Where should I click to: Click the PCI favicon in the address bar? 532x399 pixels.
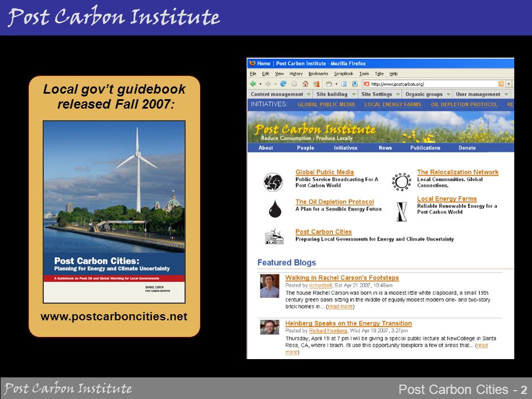[366, 84]
